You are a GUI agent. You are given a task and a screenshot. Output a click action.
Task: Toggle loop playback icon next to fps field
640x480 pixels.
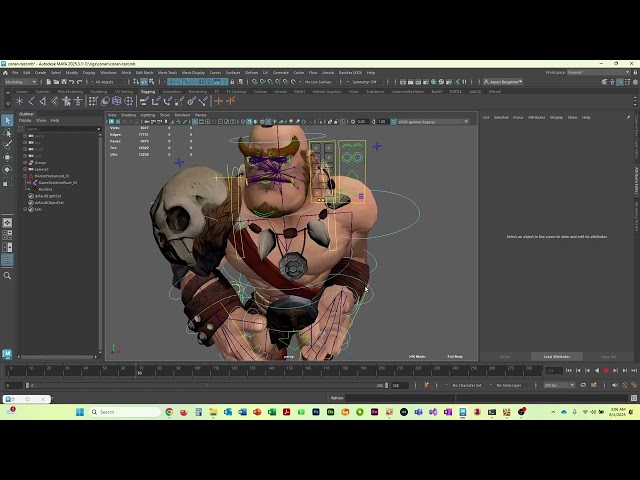[x=583, y=385]
